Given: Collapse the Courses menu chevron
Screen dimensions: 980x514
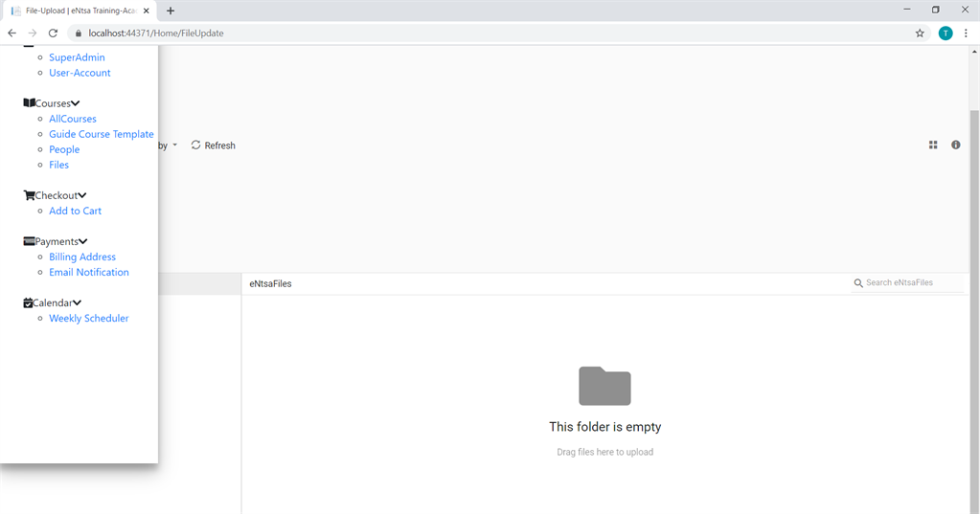Looking at the screenshot, I should tap(75, 103).
